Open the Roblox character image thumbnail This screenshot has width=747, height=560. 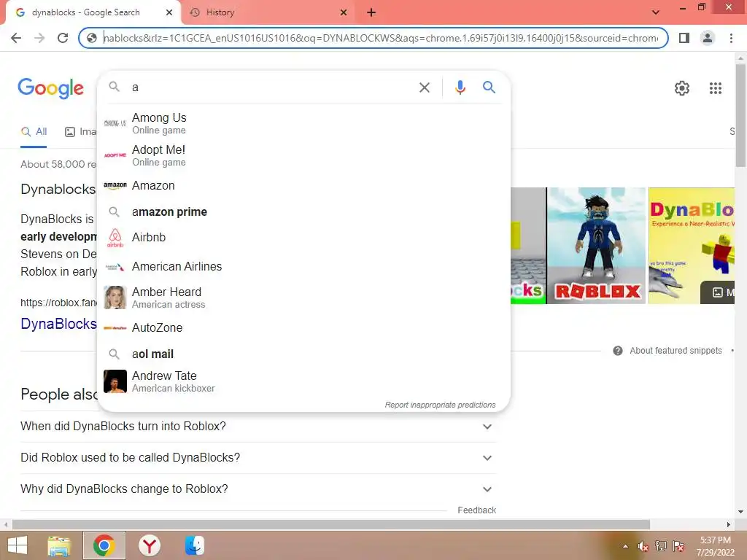point(596,246)
